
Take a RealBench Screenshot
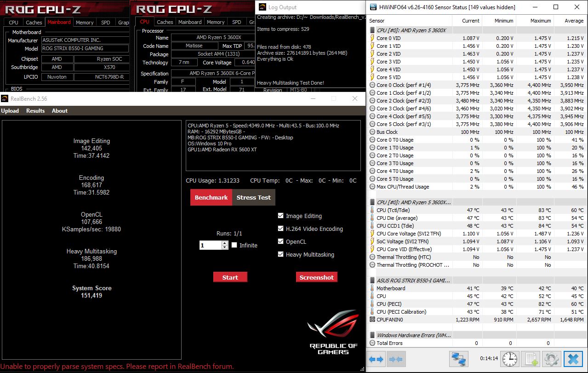pos(317,277)
